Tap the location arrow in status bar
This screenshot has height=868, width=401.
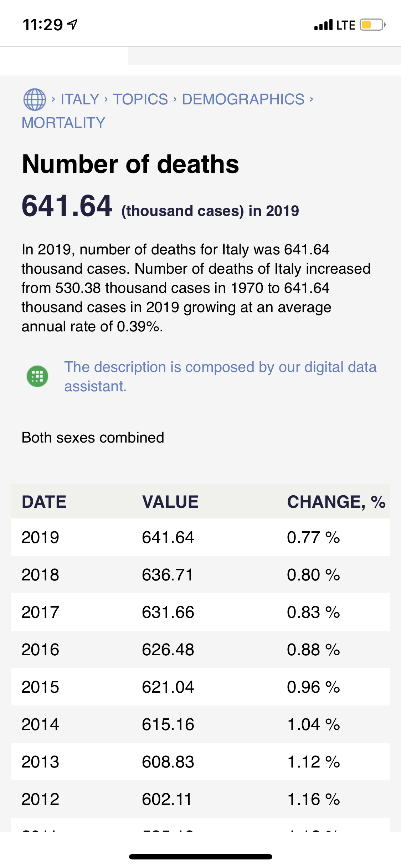[x=73, y=25]
